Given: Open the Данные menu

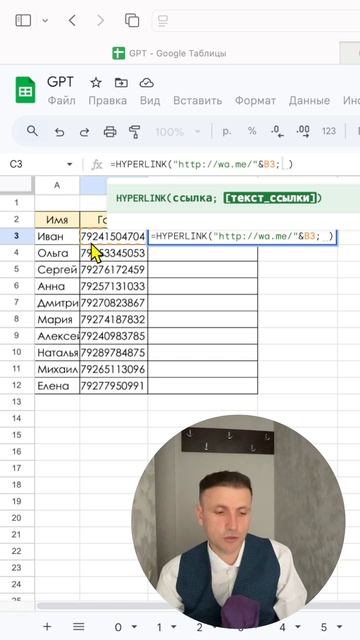Looking at the screenshot, I should [x=309, y=100].
